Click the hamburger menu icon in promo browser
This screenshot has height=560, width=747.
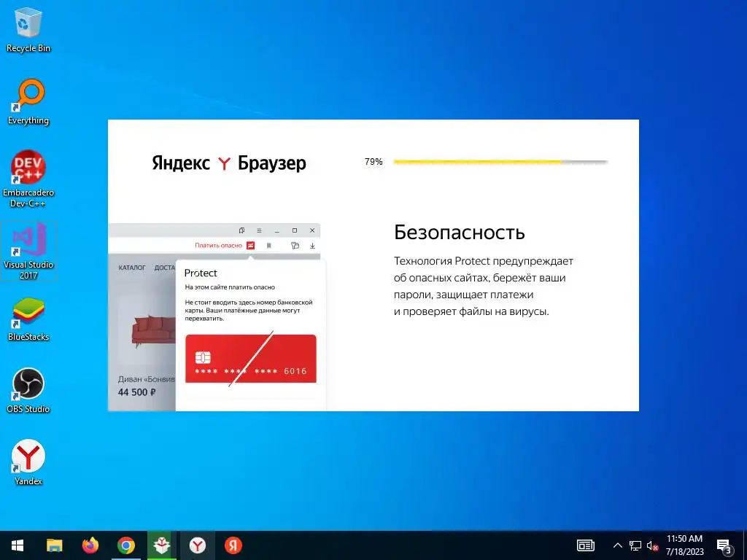pos(259,230)
